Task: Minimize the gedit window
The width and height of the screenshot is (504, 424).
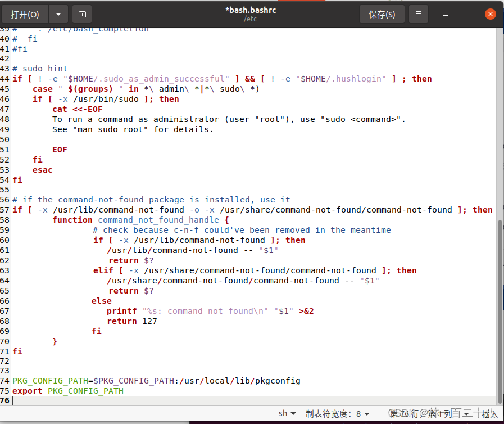Action: (446, 15)
